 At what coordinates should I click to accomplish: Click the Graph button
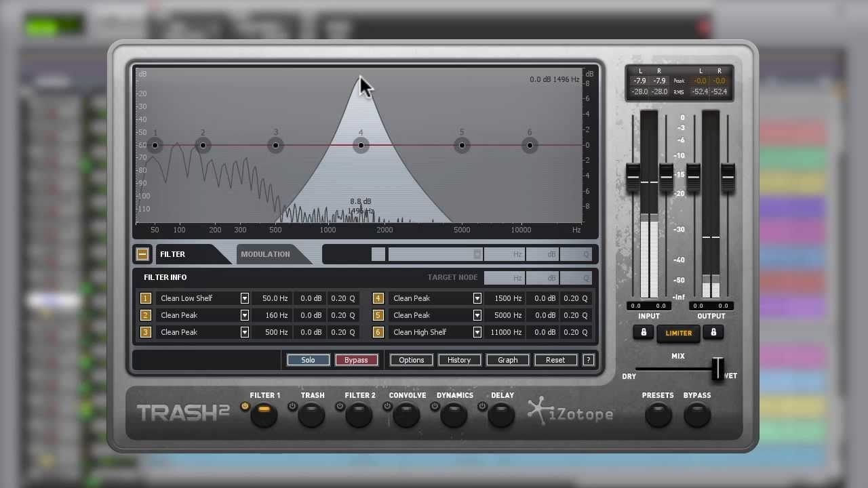coord(507,360)
